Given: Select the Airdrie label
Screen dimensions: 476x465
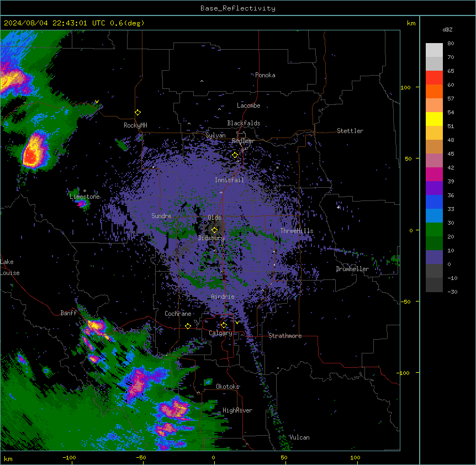Looking at the screenshot, I should tap(223, 297).
